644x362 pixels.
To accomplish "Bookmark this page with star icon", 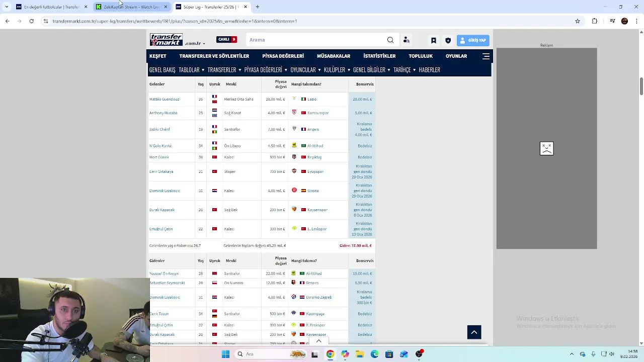I will [x=578, y=21].
